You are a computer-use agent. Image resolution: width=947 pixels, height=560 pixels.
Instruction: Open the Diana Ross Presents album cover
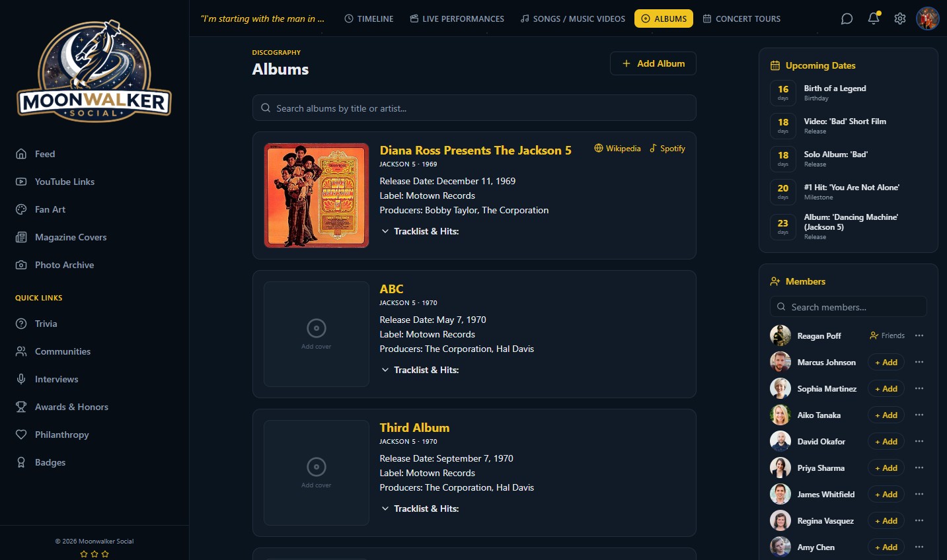[x=317, y=195]
